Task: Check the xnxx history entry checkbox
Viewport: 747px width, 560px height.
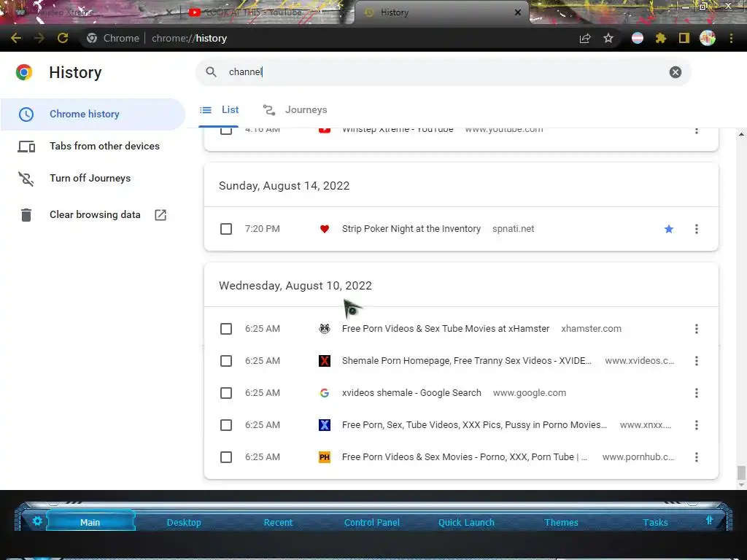Action: (226, 425)
